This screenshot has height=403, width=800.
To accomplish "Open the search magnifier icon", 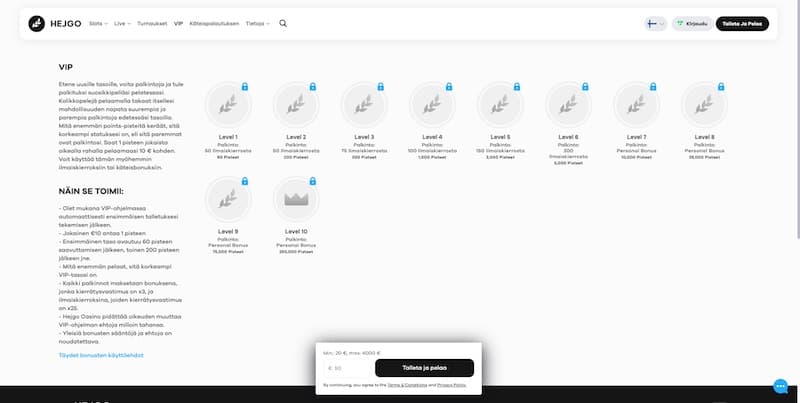I will [x=283, y=23].
